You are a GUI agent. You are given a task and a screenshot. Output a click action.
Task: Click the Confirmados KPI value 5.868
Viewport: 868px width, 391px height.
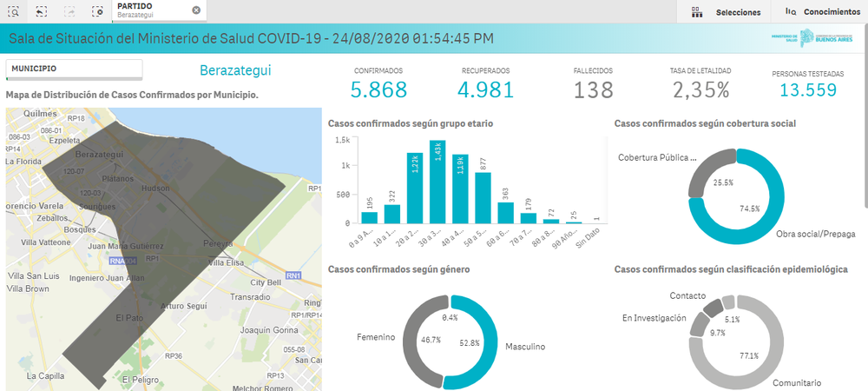(x=378, y=89)
